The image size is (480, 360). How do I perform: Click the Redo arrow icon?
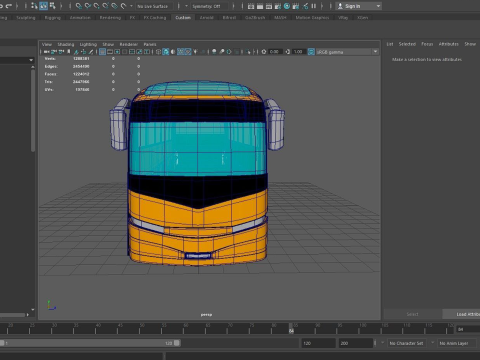(x=9, y=6)
